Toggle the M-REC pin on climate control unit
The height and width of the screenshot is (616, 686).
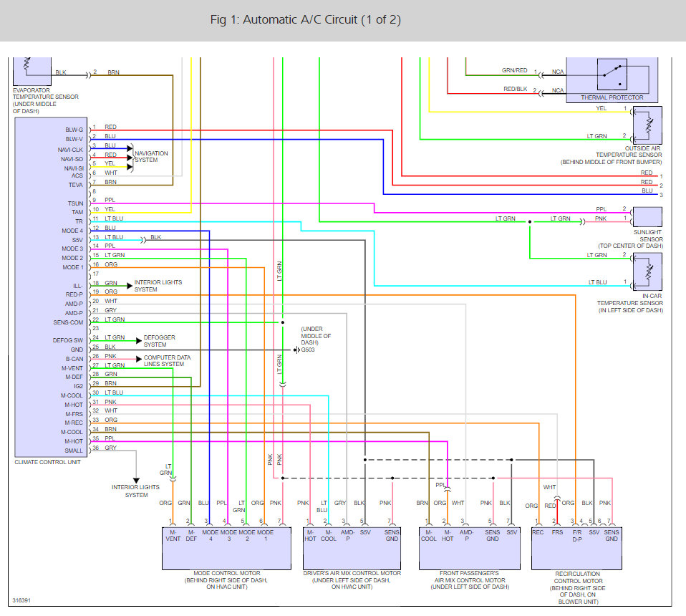[x=72, y=421]
